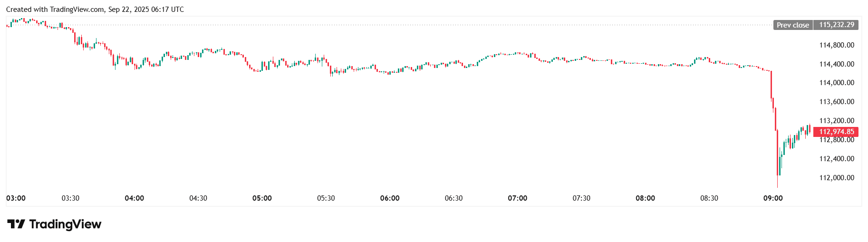Select the 09:00 time axis marker
The image size is (868, 242).
[773, 198]
